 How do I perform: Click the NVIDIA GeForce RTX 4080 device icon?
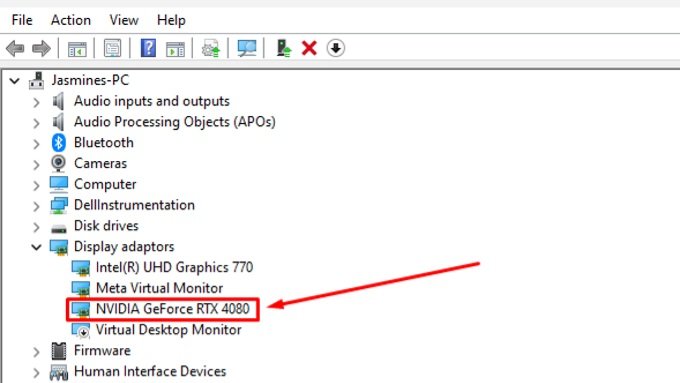coord(81,310)
